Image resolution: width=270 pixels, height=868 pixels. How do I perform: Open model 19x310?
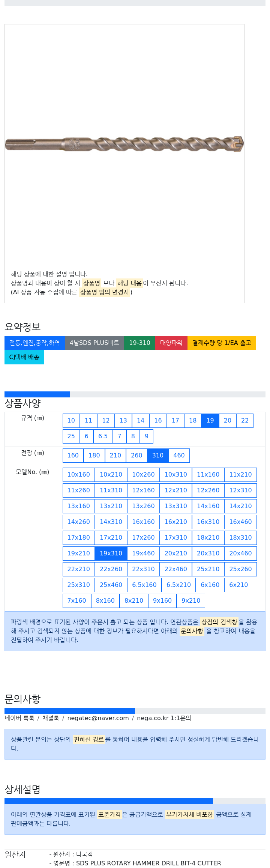111,553
